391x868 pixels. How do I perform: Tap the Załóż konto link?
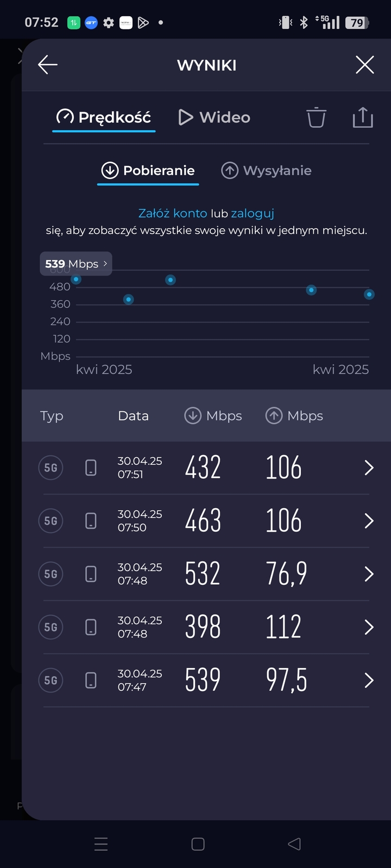pos(172,213)
